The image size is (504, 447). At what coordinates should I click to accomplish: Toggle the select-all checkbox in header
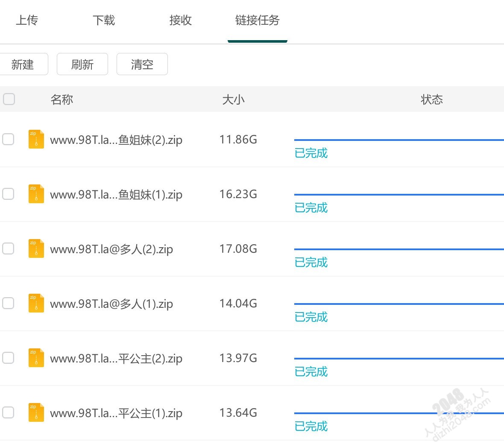point(9,99)
